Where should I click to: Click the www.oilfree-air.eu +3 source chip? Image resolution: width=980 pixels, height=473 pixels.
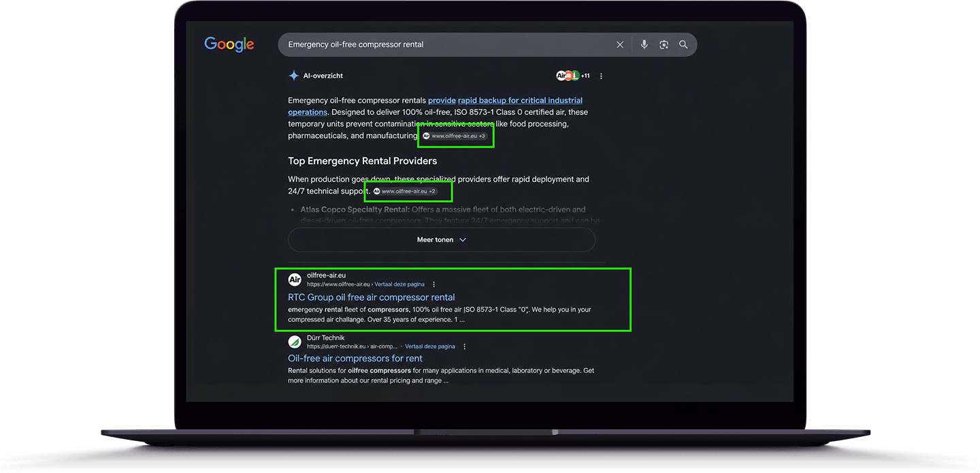[455, 136]
